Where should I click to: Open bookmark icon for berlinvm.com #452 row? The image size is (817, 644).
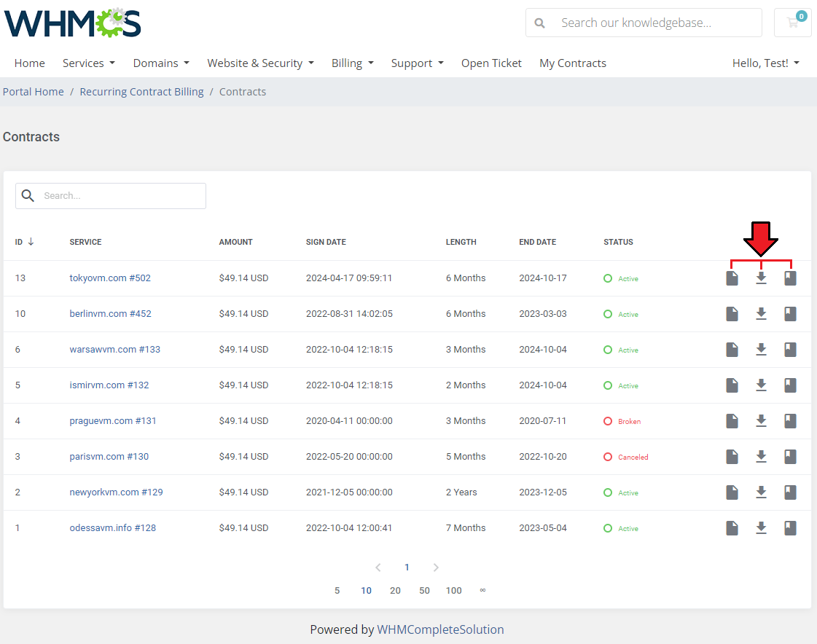pos(791,314)
